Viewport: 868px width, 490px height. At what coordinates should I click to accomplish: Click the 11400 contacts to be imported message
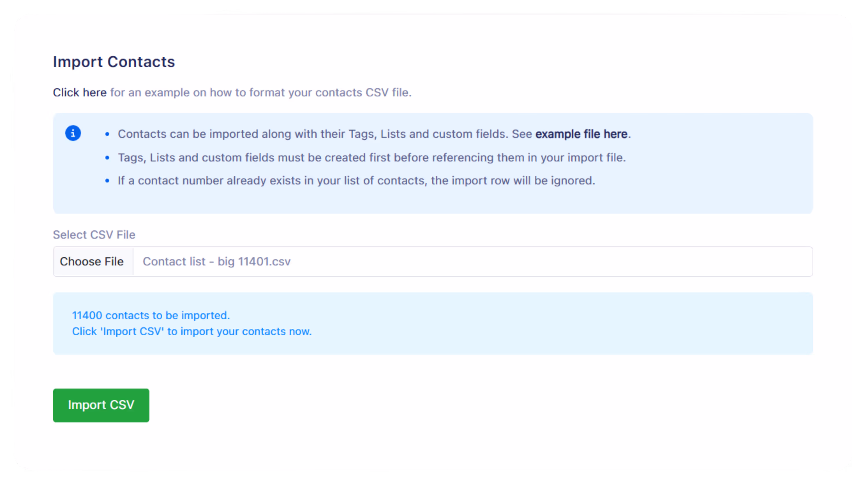tap(151, 316)
